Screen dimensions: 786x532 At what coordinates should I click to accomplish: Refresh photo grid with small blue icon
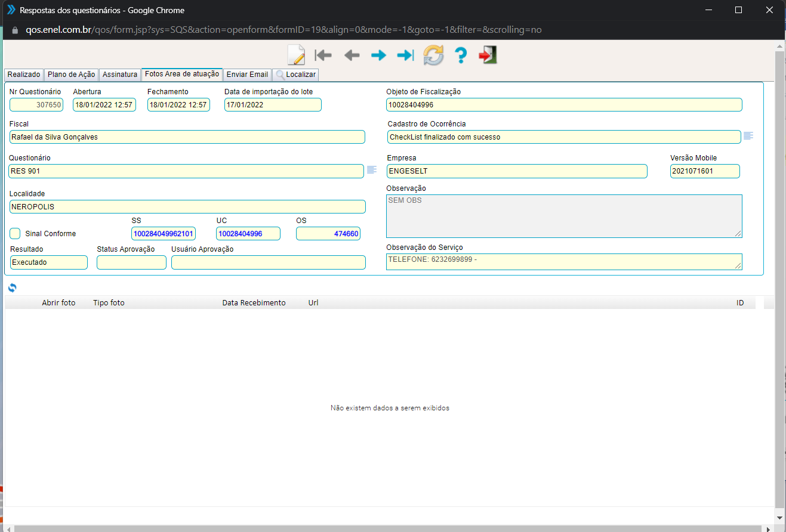click(x=13, y=288)
